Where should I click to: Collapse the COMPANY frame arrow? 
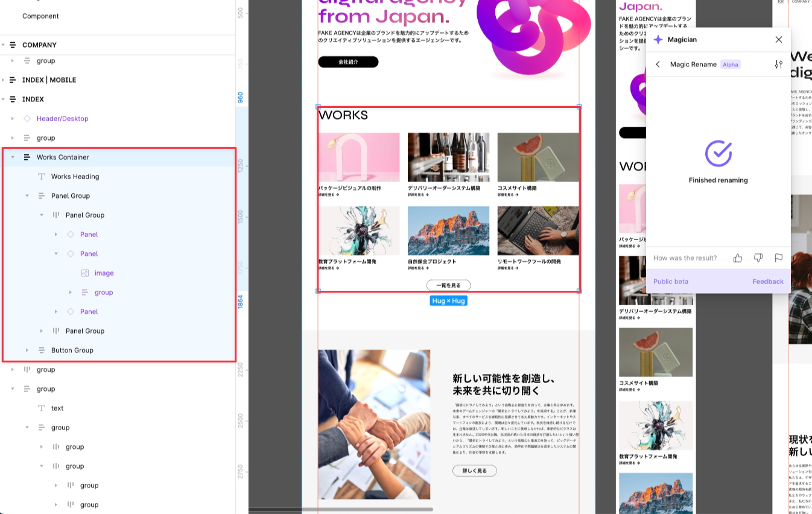click(x=3, y=45)
